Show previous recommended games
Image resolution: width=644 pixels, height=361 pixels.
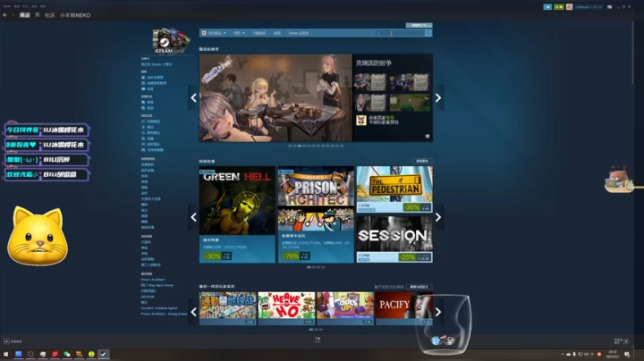coord(193,312)
